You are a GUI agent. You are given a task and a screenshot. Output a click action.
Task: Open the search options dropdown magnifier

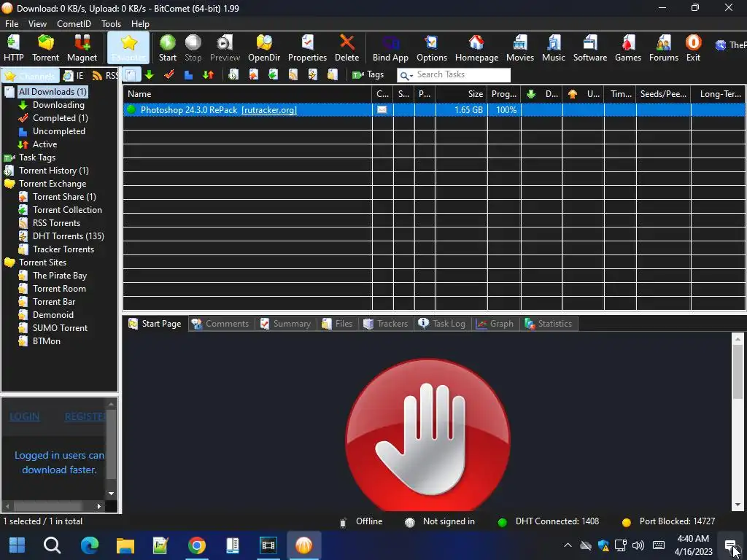(x=406, y=75)
